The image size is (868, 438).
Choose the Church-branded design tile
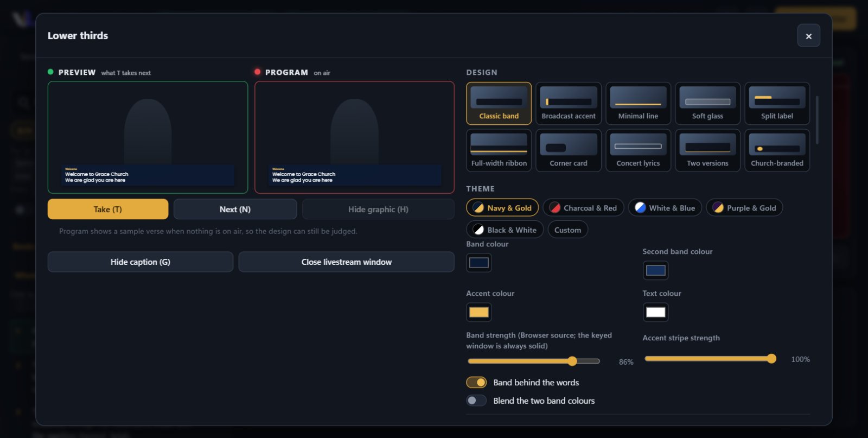pyautogui.click(x=777, y=150)
